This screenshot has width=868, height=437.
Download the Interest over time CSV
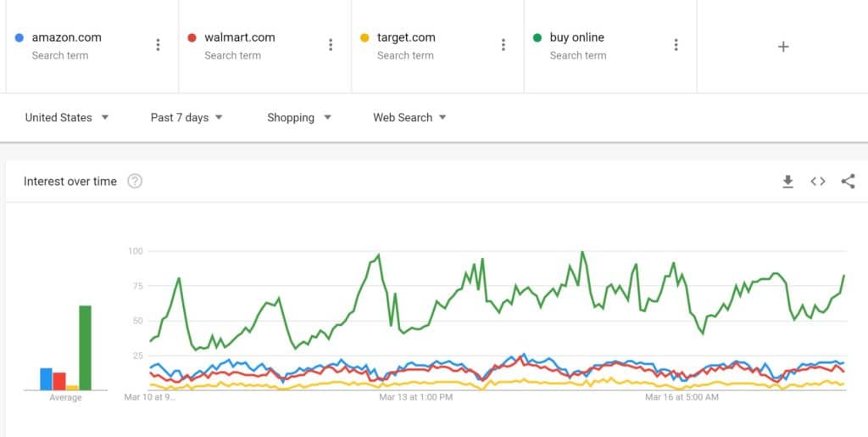tap(787, 181)
